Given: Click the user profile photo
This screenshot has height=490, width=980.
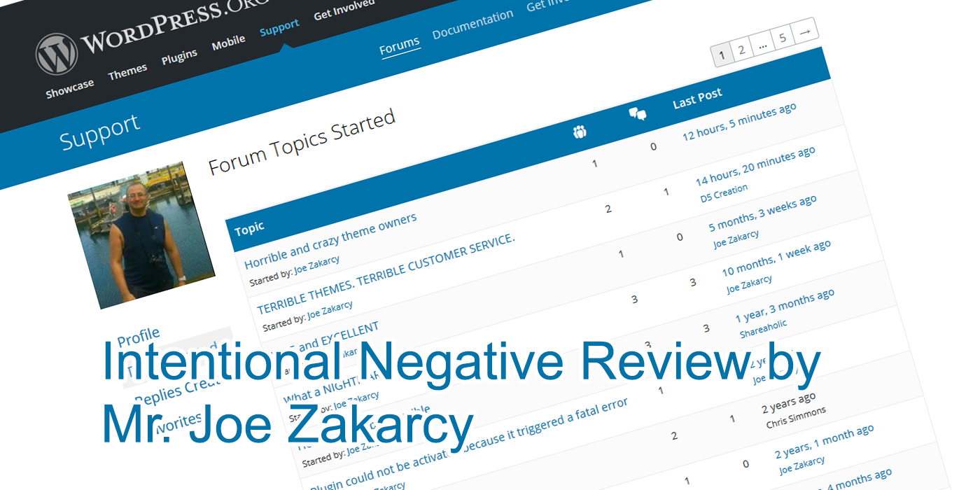Looking at the screenshot, I should [140, 235].
